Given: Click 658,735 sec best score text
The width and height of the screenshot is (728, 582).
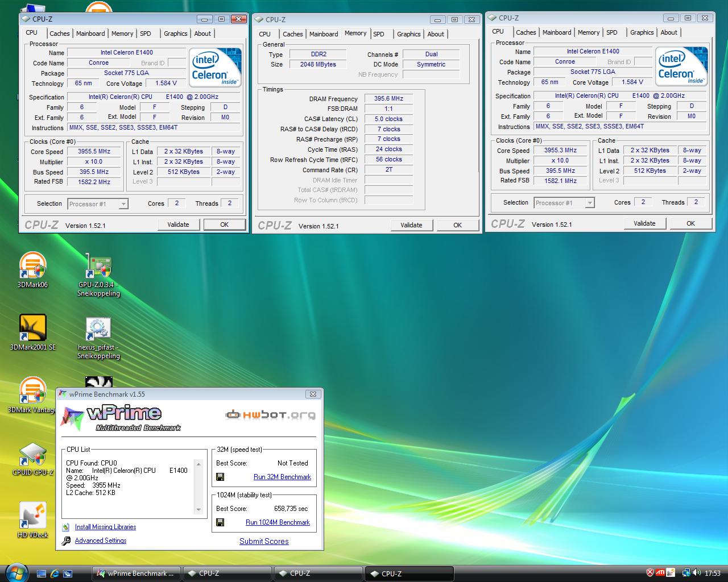Looking at the screenshot, I should click(291, 509).
